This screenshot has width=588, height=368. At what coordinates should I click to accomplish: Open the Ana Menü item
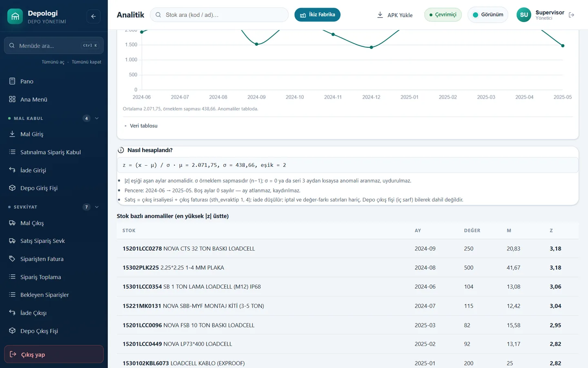tap(54, 99)
